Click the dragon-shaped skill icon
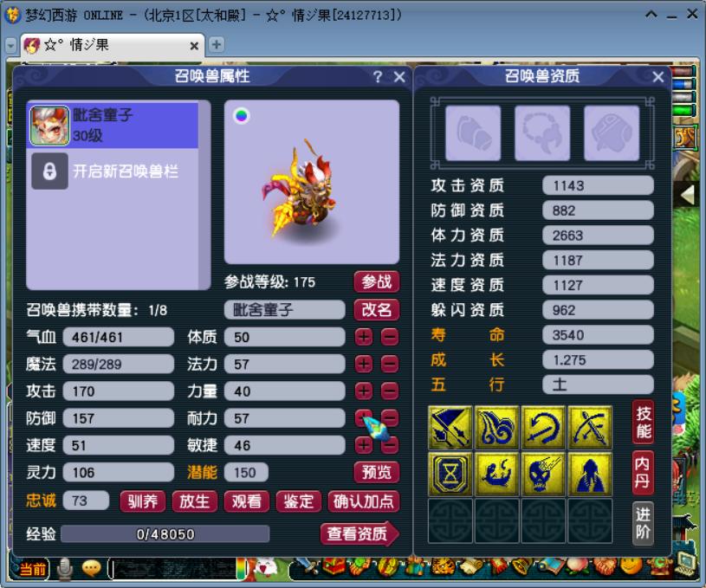The height and width of the screenshot is (588, 706). (x=496, y=474)
